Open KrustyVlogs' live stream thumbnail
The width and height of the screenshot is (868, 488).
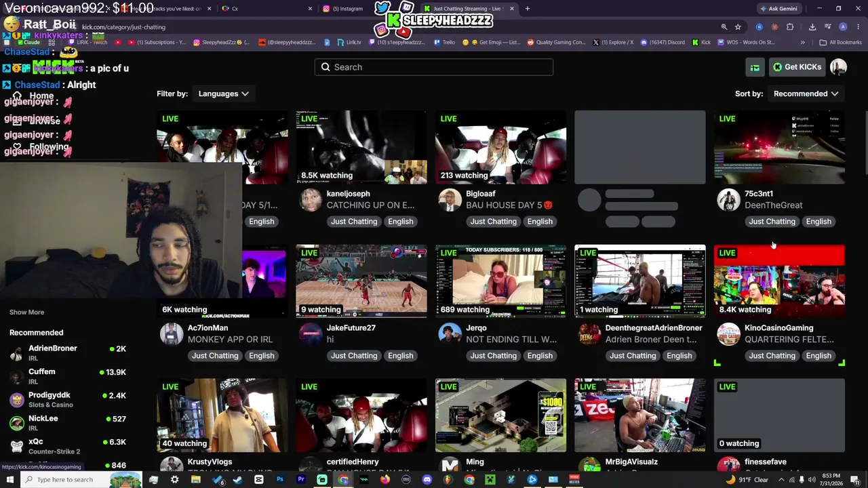click(222, 415)
